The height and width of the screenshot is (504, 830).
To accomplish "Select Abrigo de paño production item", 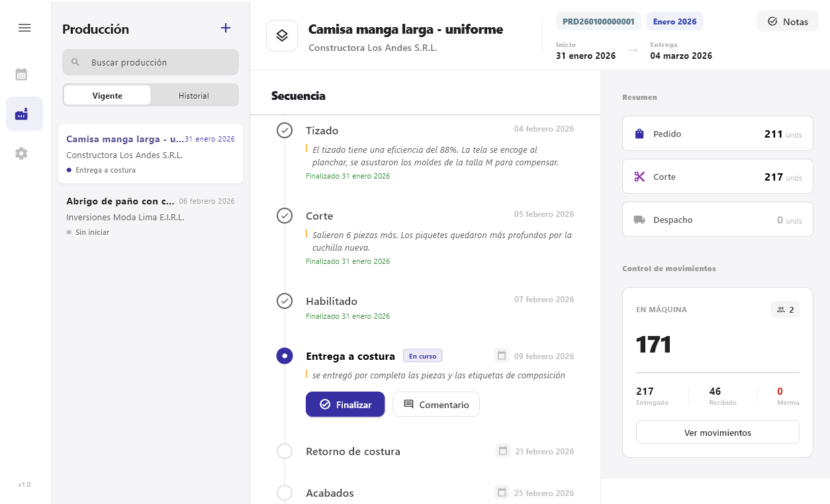I will pos(150,216).
